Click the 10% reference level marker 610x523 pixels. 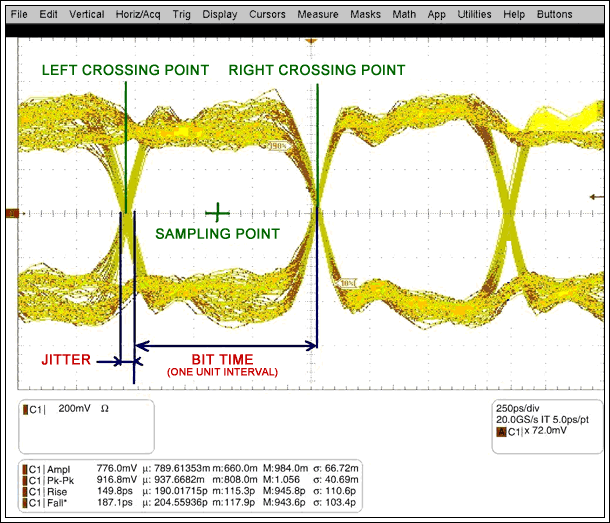click(349, 284)
